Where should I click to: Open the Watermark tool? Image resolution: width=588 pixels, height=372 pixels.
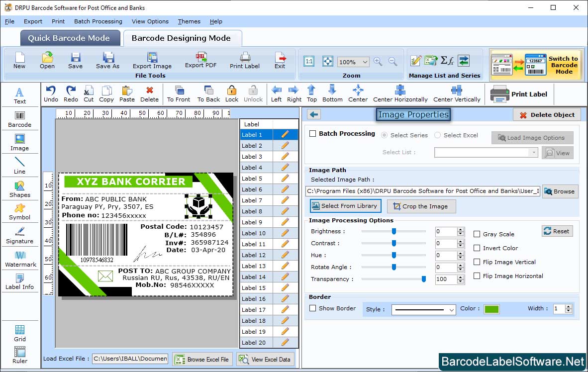(20, 258)
